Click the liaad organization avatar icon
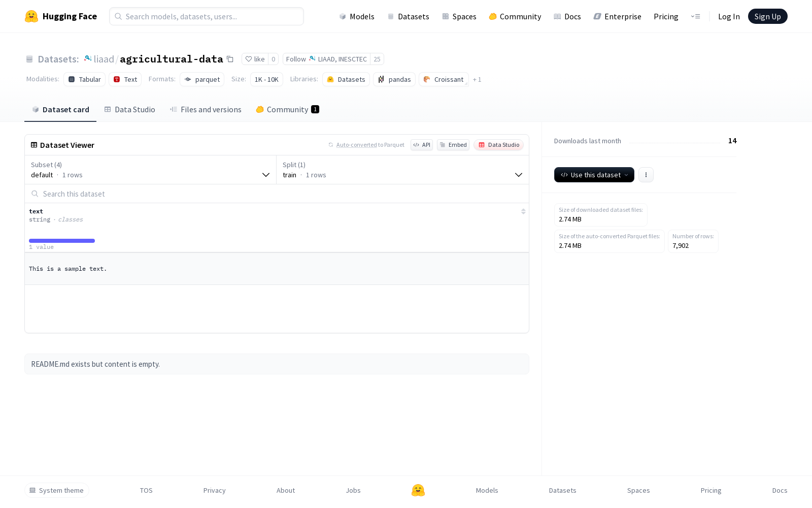This screenshot has height=508, width=812. [88, 59]
